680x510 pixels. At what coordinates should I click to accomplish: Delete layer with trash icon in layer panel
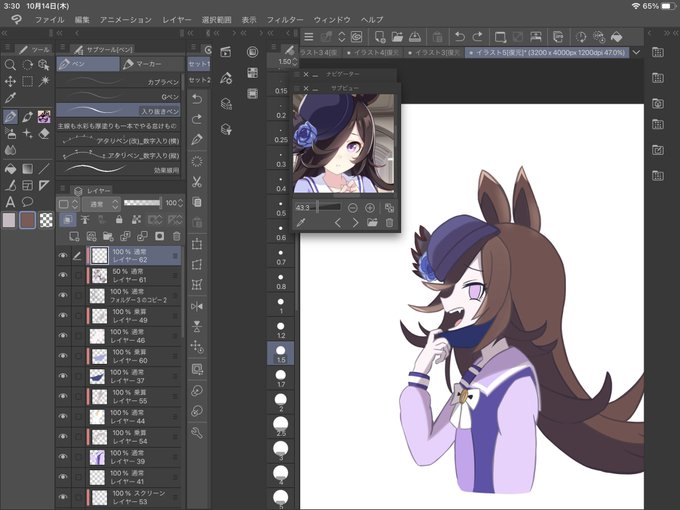177,236
